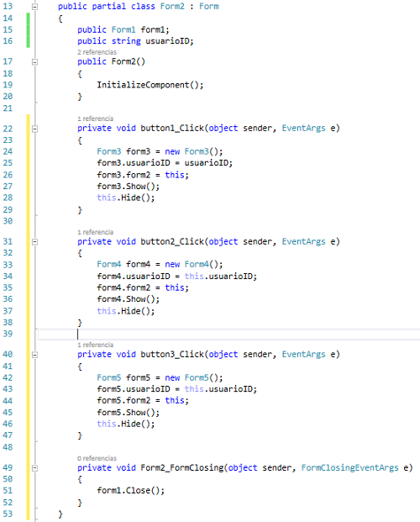Click 'public string usuarioID;' declaration
The width and height of the screenshot is (420, 522).
point(135,41)
